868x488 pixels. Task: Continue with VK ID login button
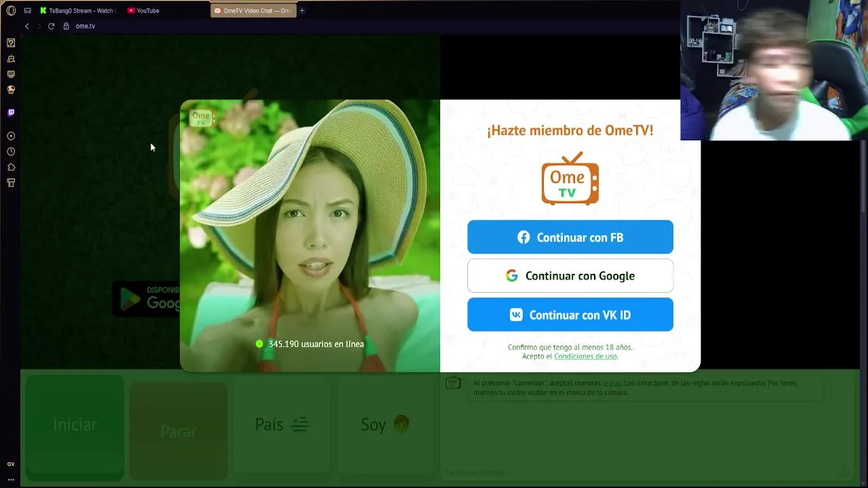(570, 315)
